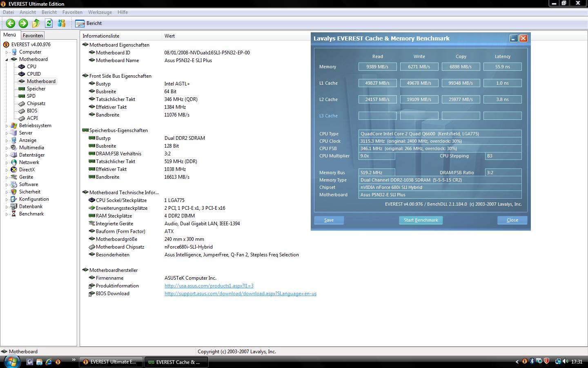Go back with the green left arrow
This screenshot has height=368, width=588.
[11, 23]
